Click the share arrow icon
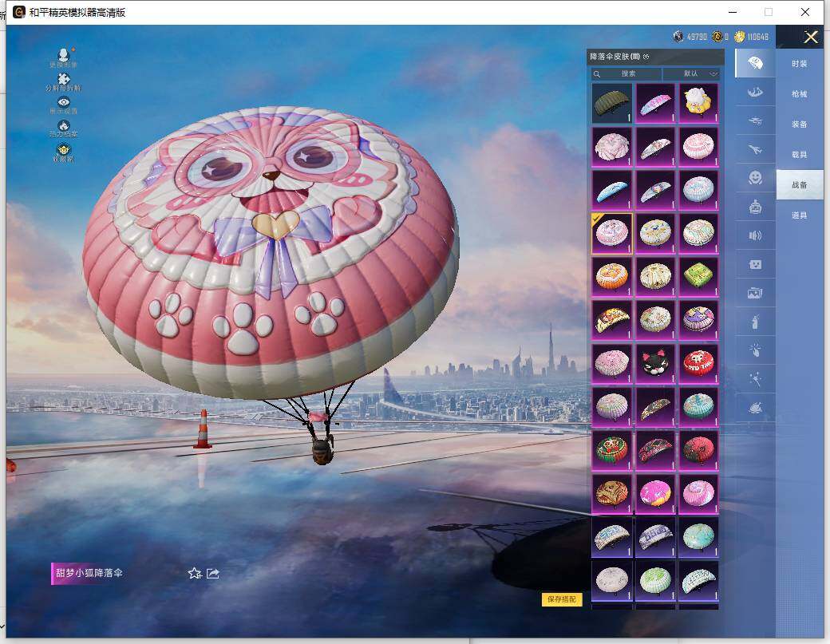Viewport: 830px width, 644px height. coord(213,573)
